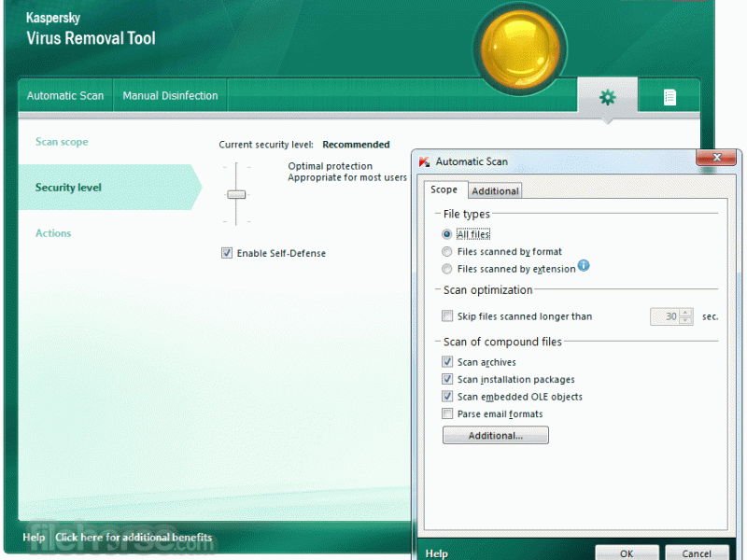Open the Automatic Scan main tab
Image resolution: width=747 pixels, height=560 pixels.
click(65, 96)
